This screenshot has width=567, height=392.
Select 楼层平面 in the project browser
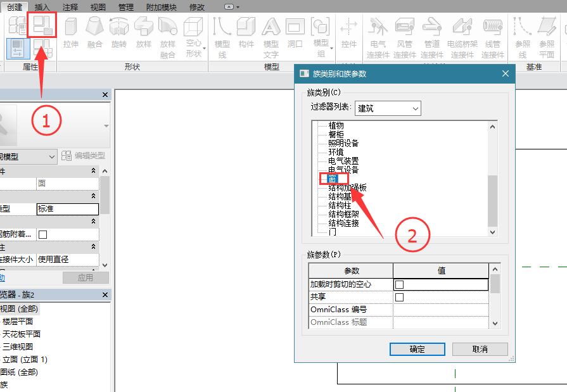pos(17,322)
